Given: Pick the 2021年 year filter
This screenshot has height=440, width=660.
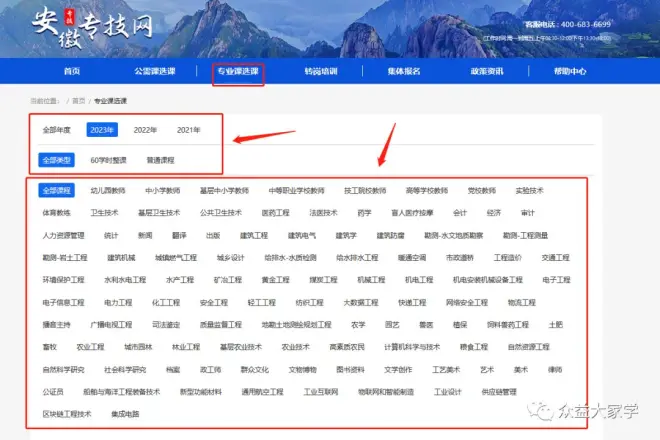Looking at the screenshot, I should [x=188, y=130].
